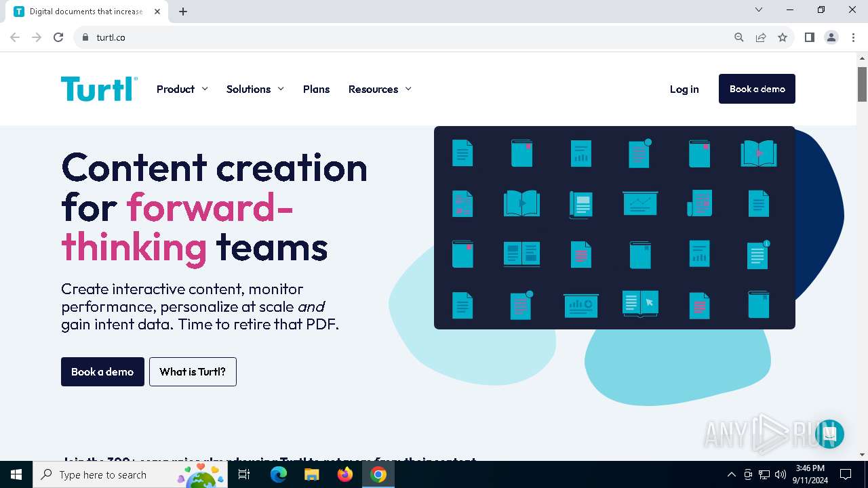
Task: Share this page icon
Action: 761,37
